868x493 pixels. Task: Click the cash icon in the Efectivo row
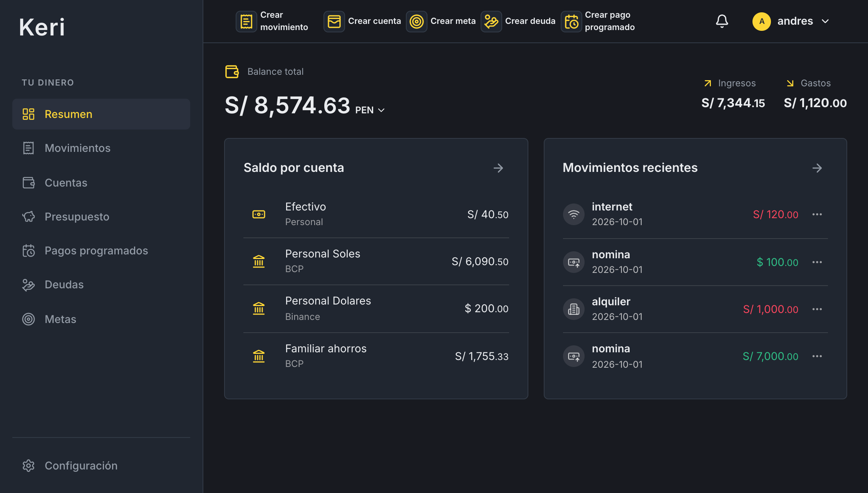click(259, 214)
